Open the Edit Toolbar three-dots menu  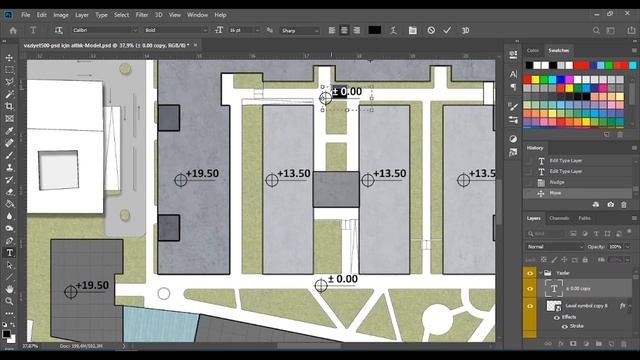pyautogui.click(x=9, y=313)
